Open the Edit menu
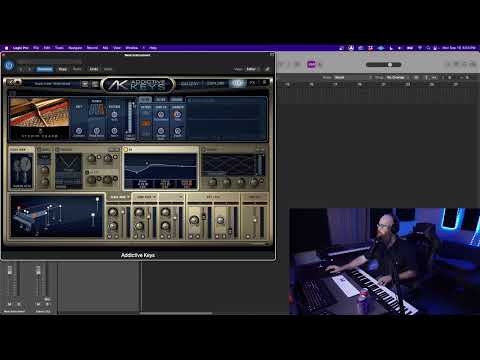 click(47, 48)
